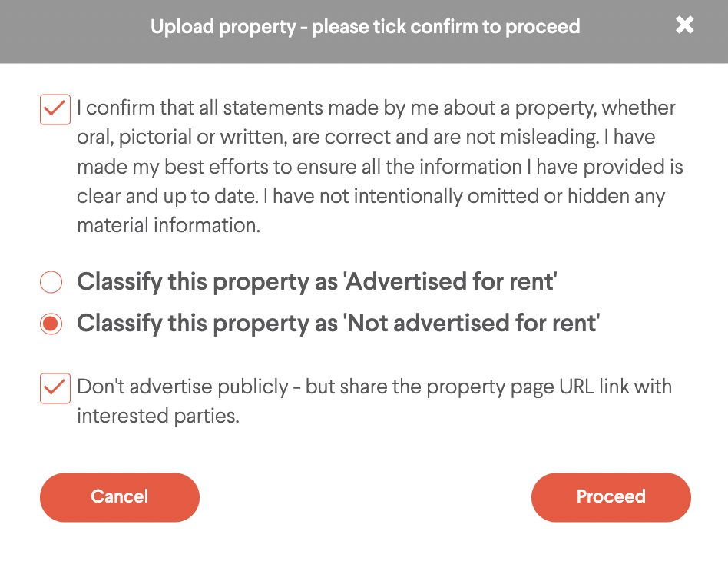The image size is (728, 561).
Task: Click the 'interested parties.' line of text
Action: [158, 416]
